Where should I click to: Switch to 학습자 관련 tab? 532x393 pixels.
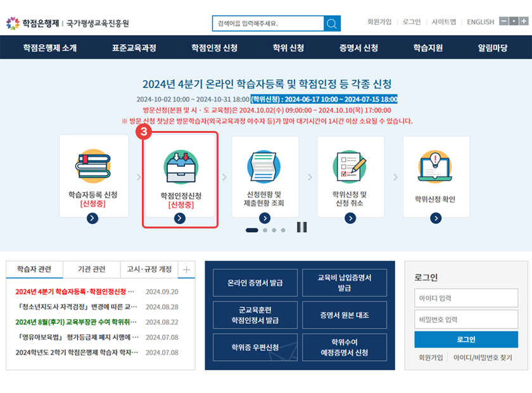click(x=34, y=270)
